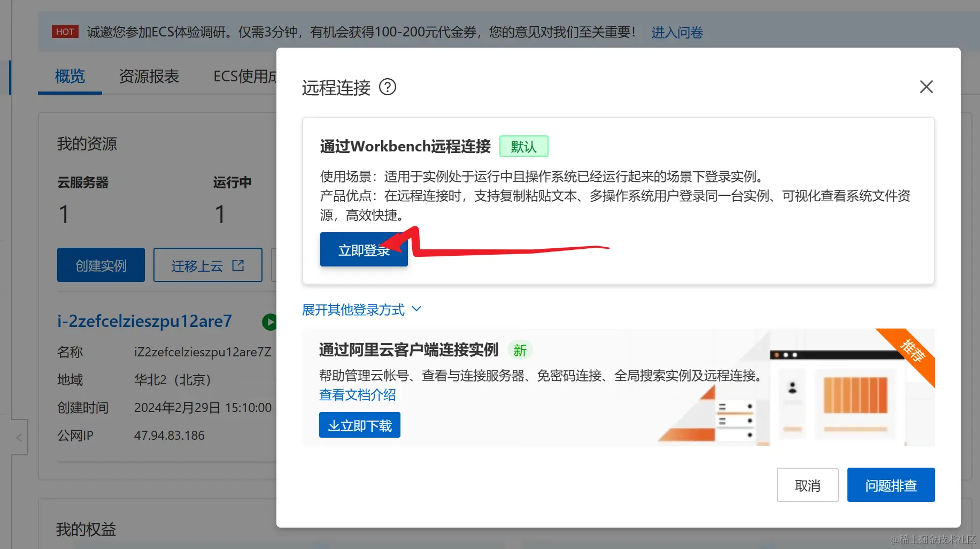Collapse the left sidebar arrow handle
The image size is (980, 549).
19,437
